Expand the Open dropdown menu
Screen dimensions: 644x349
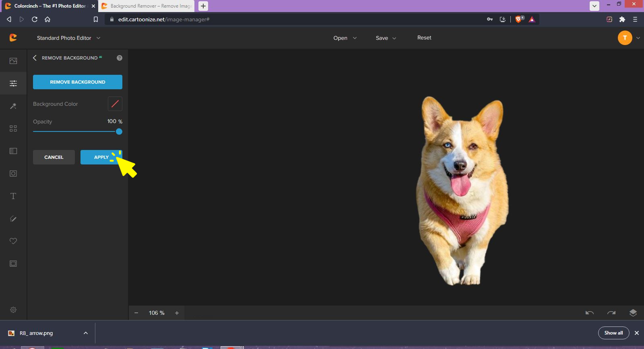(x=345, y=38)
